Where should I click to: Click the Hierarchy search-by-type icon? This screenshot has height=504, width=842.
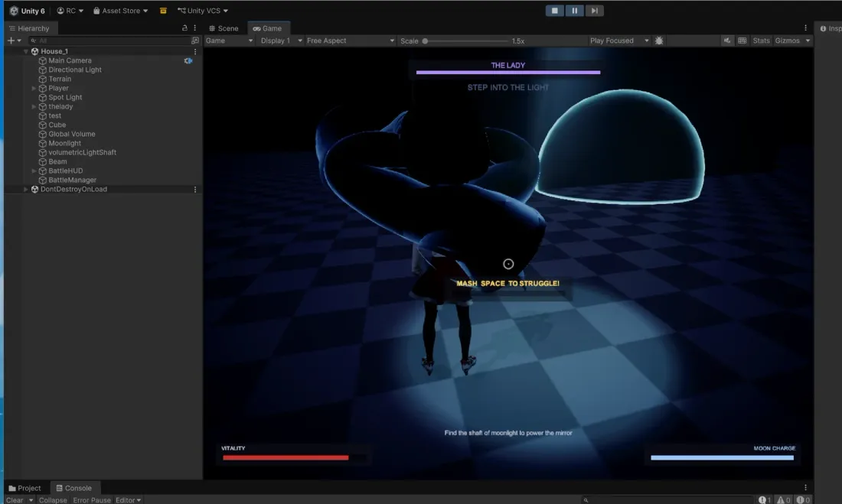pos(195,41)
